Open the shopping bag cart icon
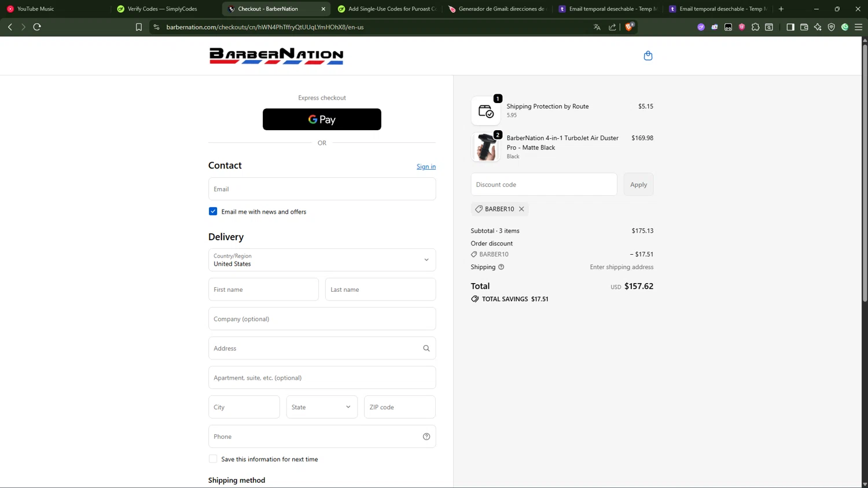 (648, 56)
